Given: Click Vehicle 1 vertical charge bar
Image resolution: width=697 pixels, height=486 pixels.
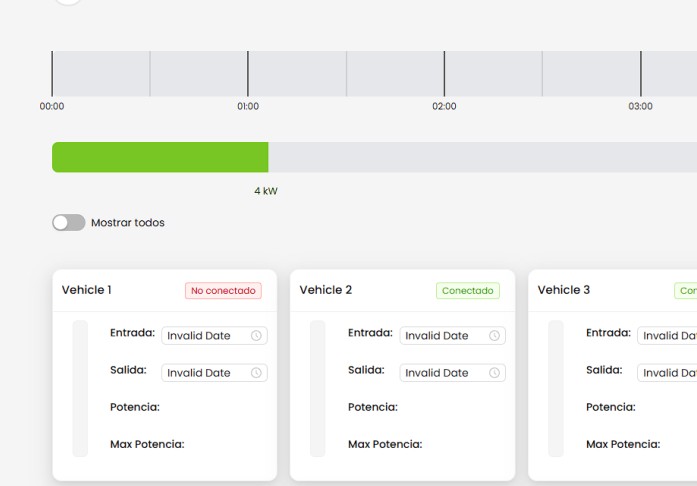Looking at the screenshot, I should tap(80, 388).
